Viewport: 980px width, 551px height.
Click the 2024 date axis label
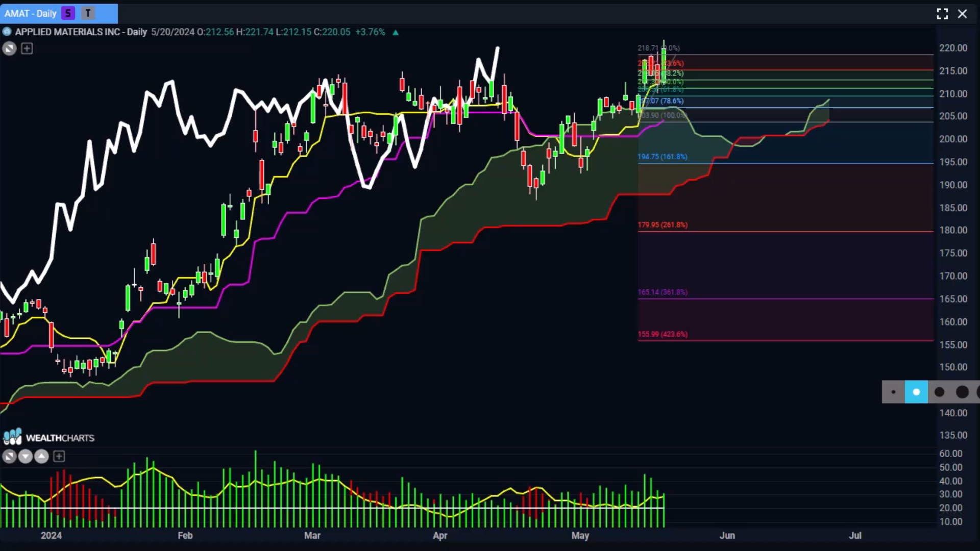click(51, 535)
